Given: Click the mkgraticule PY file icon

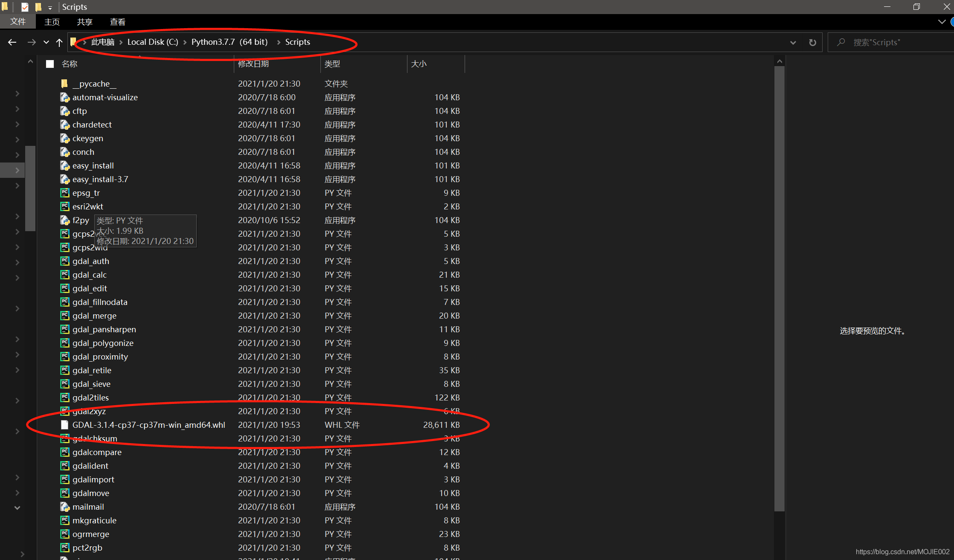Looking at the screenshot, I should [x=64, y=520].
